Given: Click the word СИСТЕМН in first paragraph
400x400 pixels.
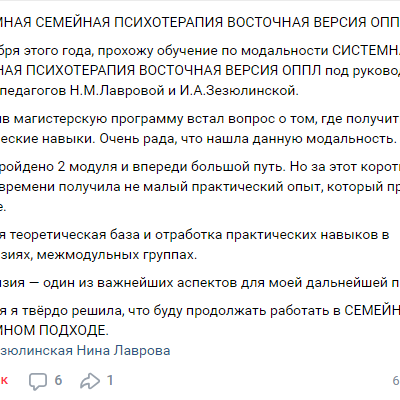Looking at the screenshot, I should point(366,51).
